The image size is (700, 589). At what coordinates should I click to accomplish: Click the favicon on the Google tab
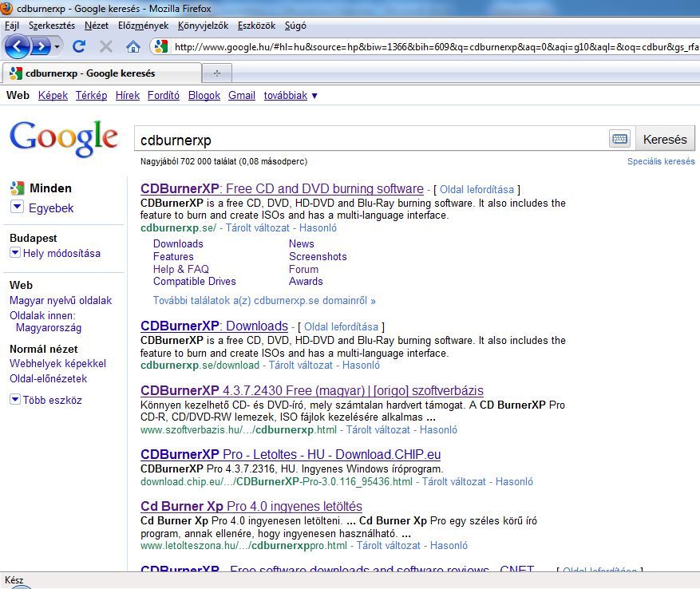coord(16,73)
